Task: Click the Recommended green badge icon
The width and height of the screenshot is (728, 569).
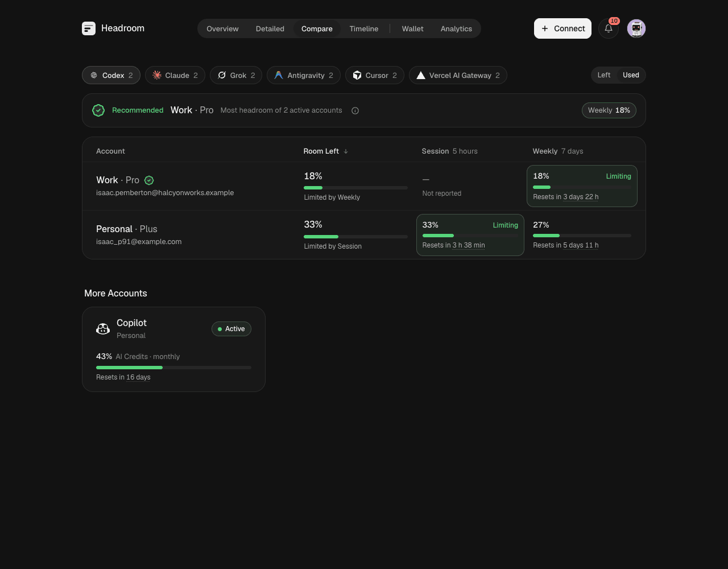Action: (98, 110)
